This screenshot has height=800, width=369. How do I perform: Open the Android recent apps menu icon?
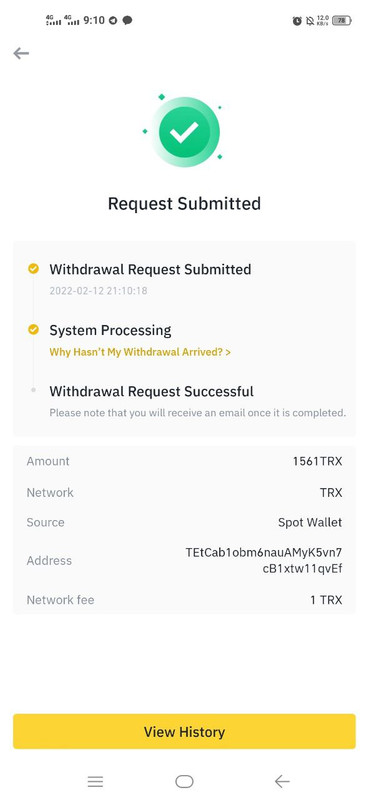(95, 781)
